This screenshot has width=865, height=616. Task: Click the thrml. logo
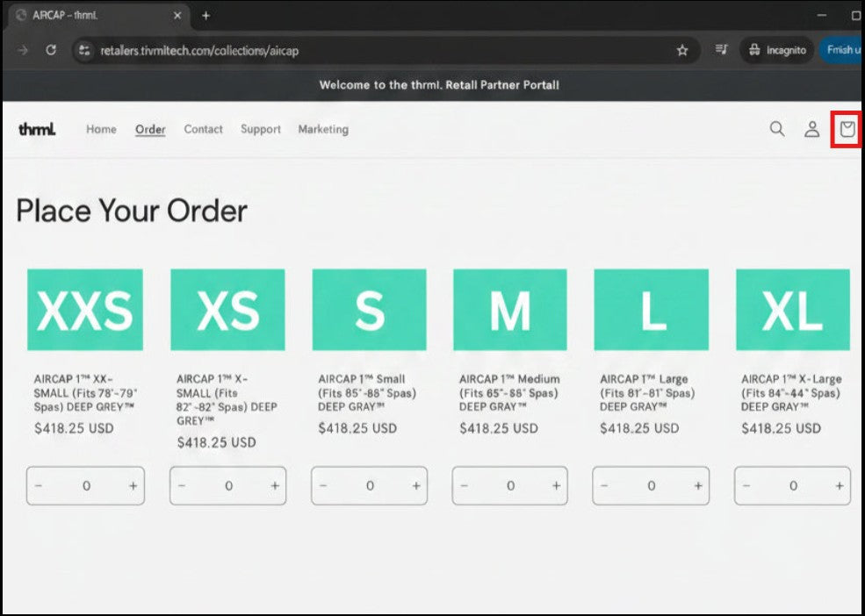[x=37, y=129]
